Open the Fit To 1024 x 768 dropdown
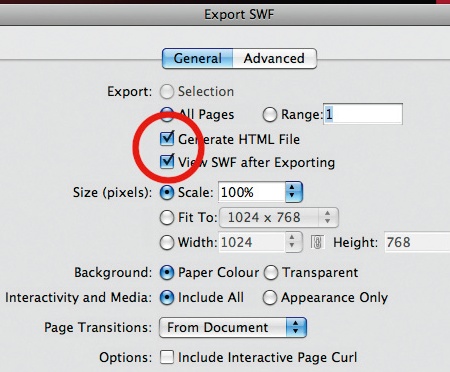Image resolution: width=450 pixels, height=372 pixels. click(279, 218)
